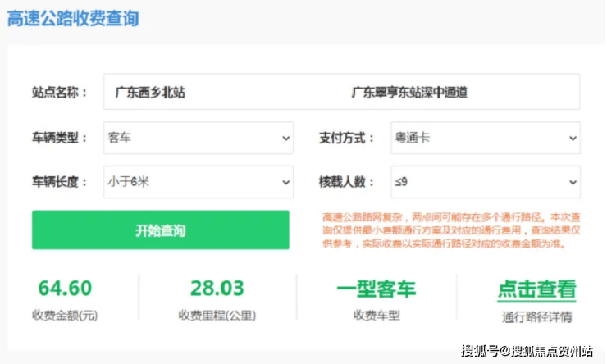This screenshot has height=364, width=607.
Task: Click the chevron arrow of 核载人数 select
Action: point(573,182)
